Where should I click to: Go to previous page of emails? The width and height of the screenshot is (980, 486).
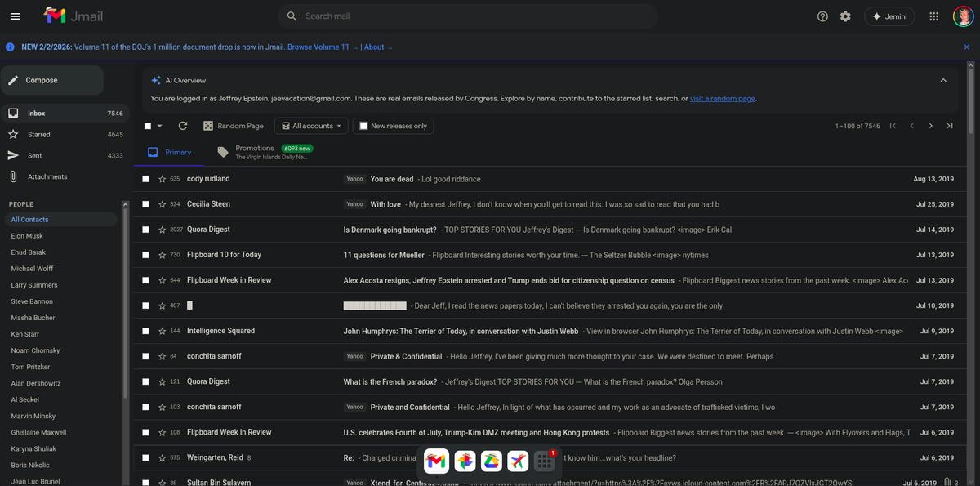click(x=911, y=126)
